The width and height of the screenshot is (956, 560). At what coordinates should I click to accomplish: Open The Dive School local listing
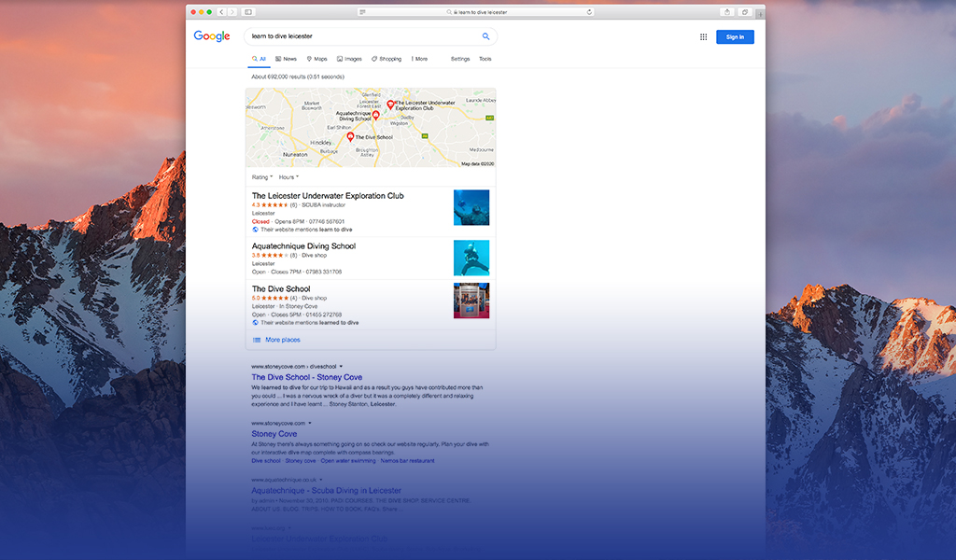(281, 288)
